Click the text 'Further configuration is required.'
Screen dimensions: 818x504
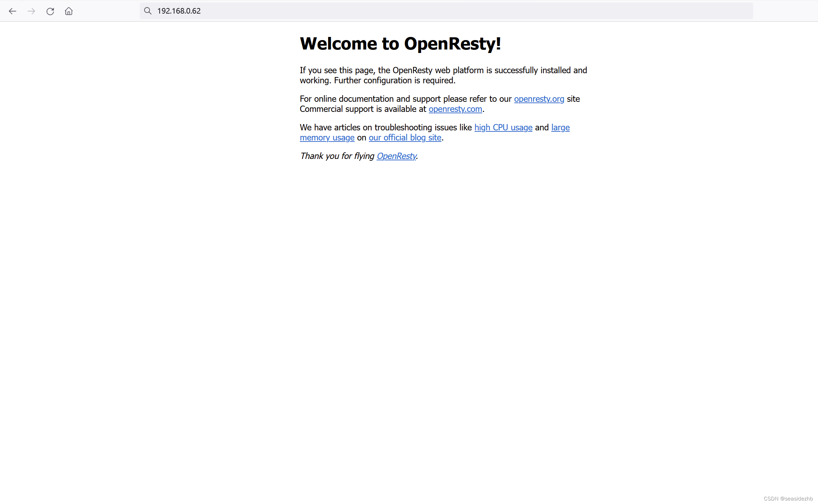pyautogui.click(x=395, y=81)
